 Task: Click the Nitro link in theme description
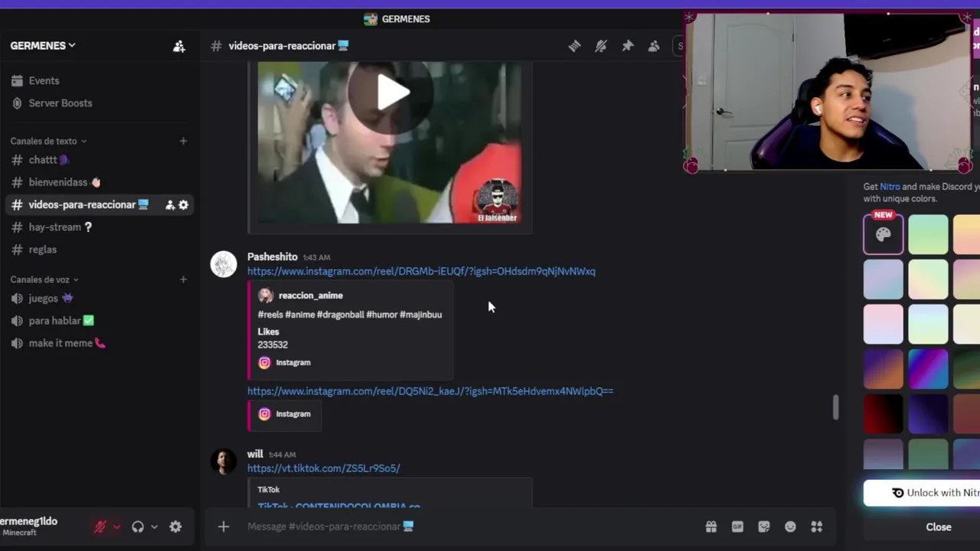tap(890, 187)
